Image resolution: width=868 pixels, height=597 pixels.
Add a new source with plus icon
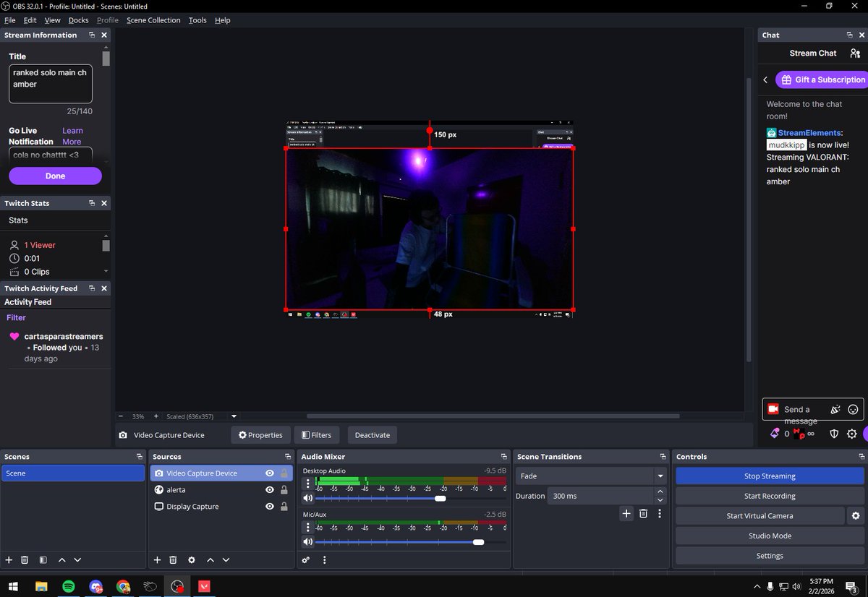click(157, 560)
